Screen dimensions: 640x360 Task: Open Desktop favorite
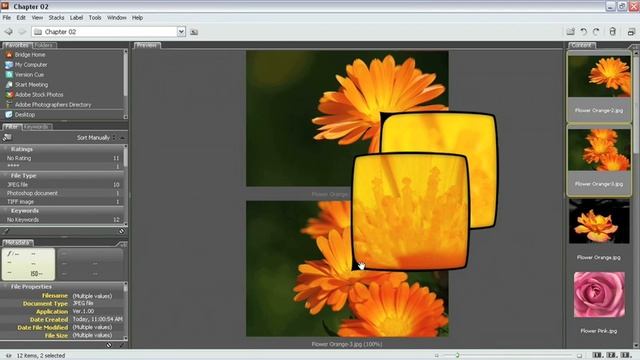click(x=24, y=115)
